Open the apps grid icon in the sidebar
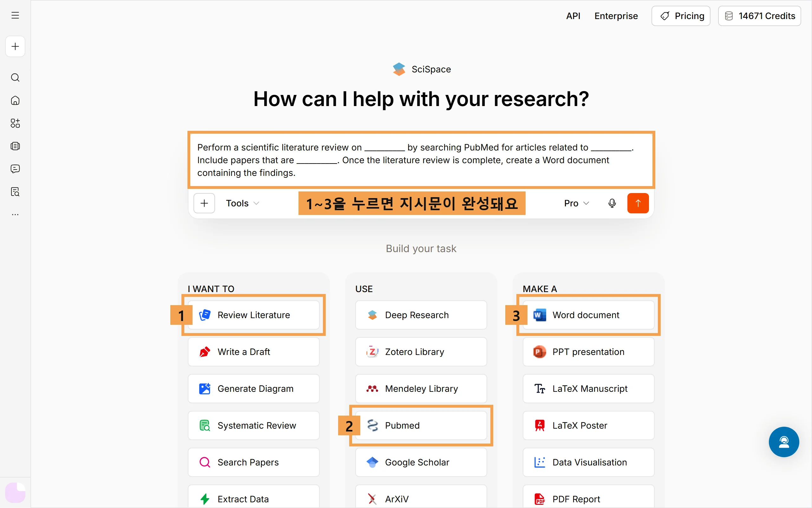Viewport: 812px width, 508px height. point(15,123)
